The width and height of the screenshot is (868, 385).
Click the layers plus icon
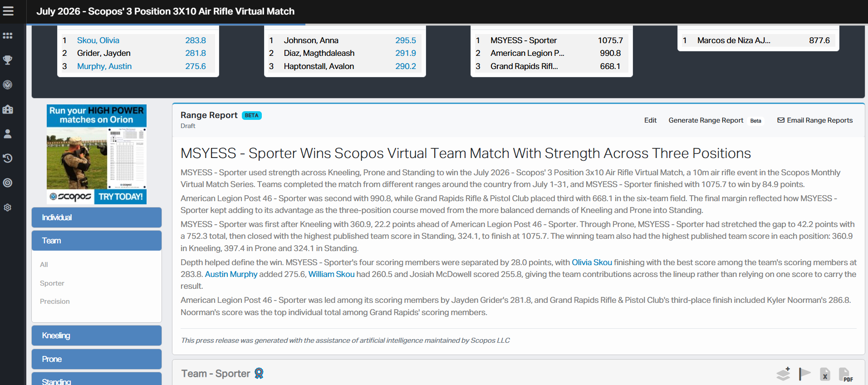(784, 374)
